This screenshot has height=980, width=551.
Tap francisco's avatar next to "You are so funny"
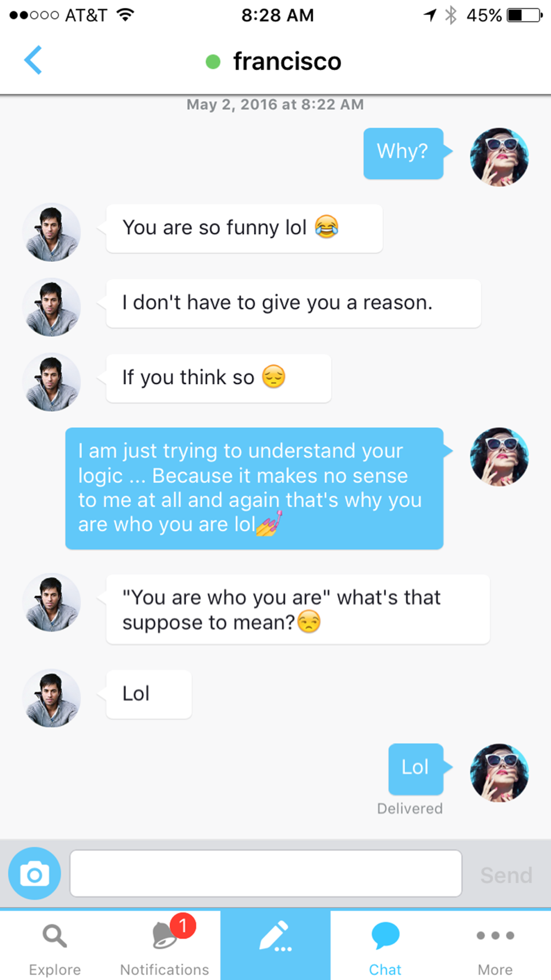tap(52, 232)
